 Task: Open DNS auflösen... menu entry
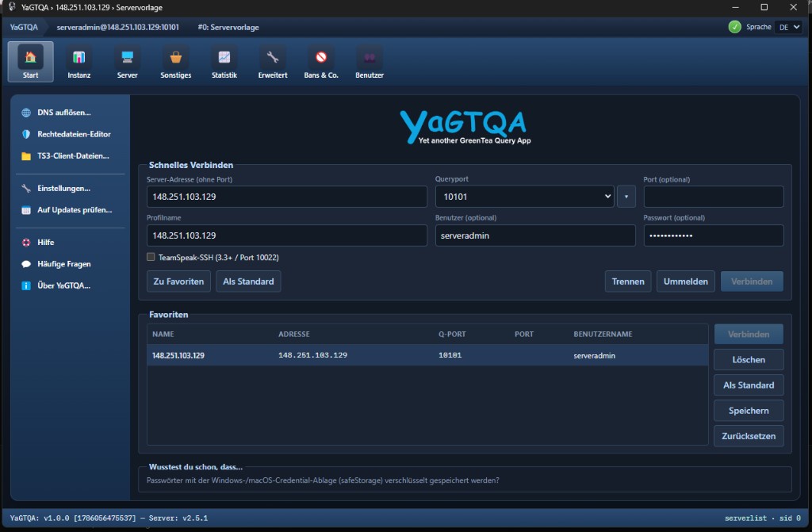(x=70, y=113)
